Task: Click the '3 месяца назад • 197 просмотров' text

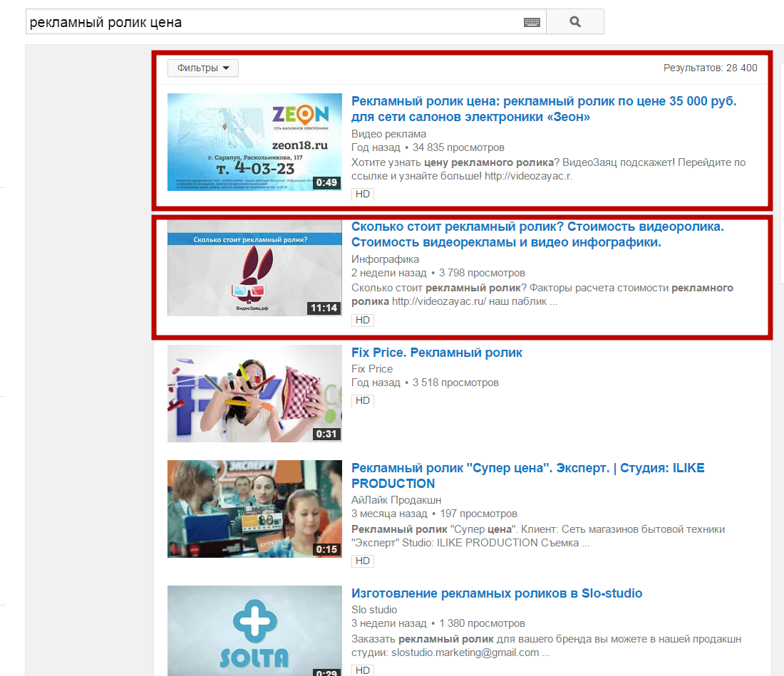Action: (434, 514)
